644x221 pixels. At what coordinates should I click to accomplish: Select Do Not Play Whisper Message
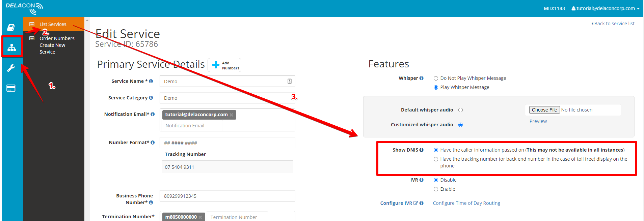point(436,78)
